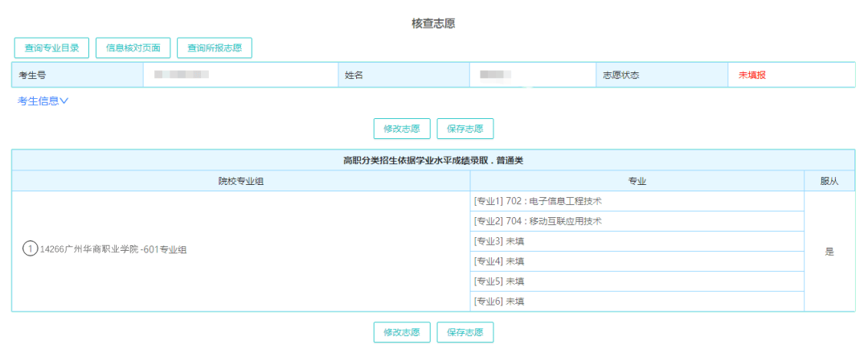Click the circled number 1 icon
Screen dimensions: 868x353
(x=31, y=249)
